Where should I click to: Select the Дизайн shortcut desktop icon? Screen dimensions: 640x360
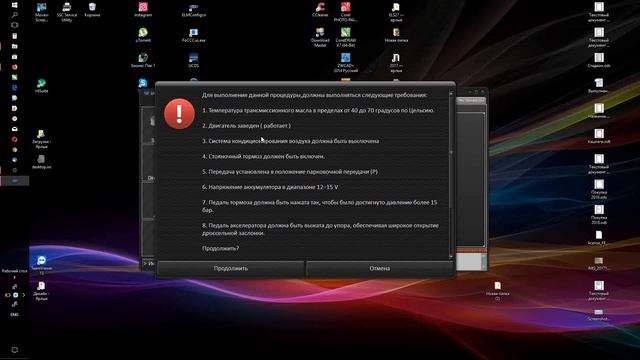41,291
